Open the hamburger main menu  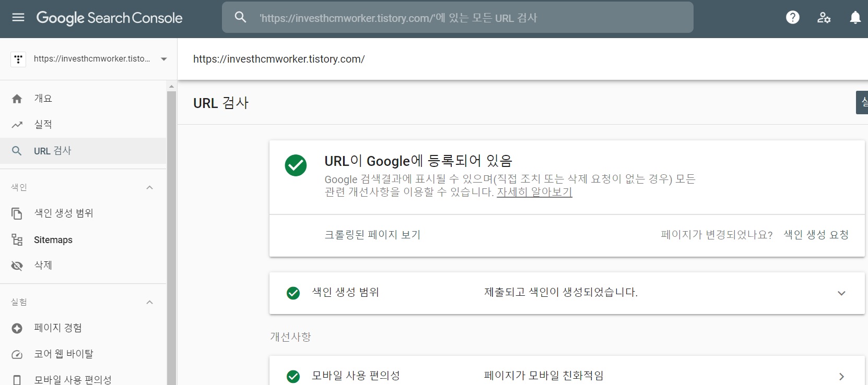[18, 18]
